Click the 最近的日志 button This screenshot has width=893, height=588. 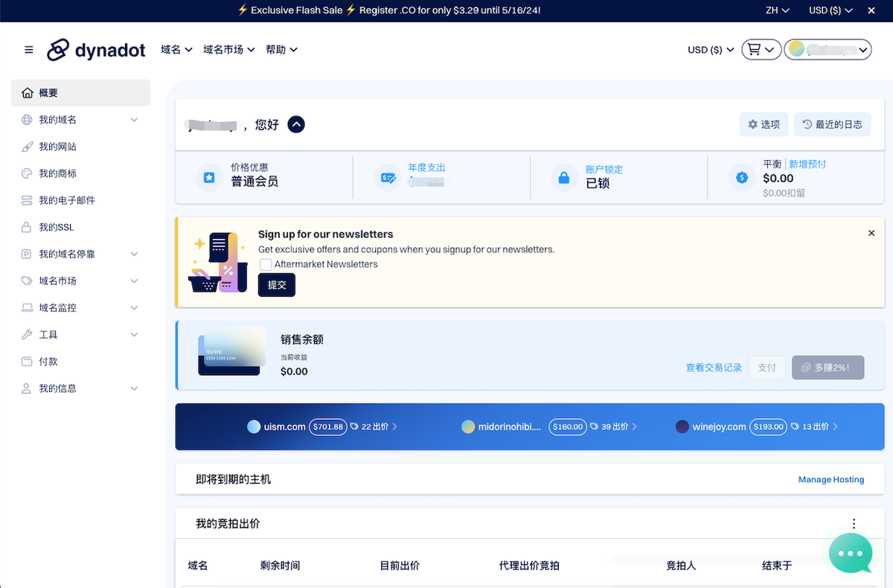tap(832, 124)
